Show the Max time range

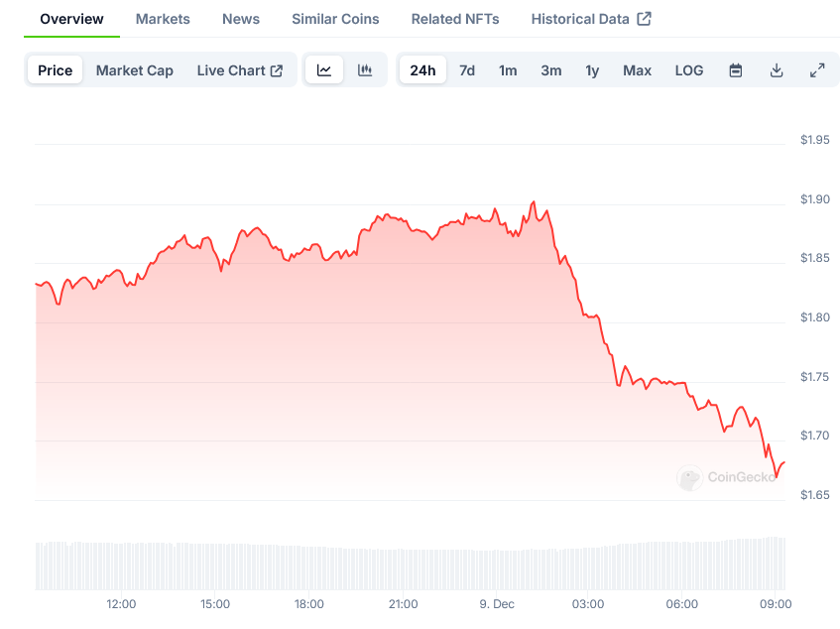[x=637, y=70]
